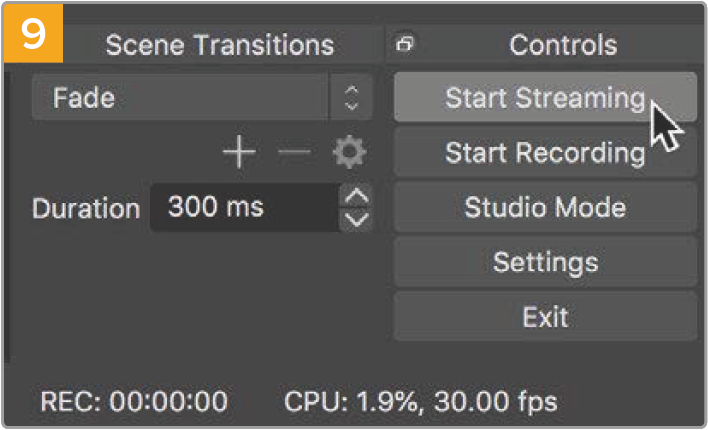Viewport: 708px width, 430px height.
Task: Click the Duration label
Action: 86,208
